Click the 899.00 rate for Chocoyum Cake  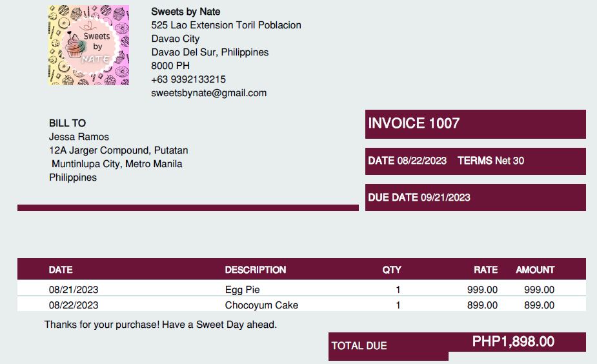tap(482, 305)
